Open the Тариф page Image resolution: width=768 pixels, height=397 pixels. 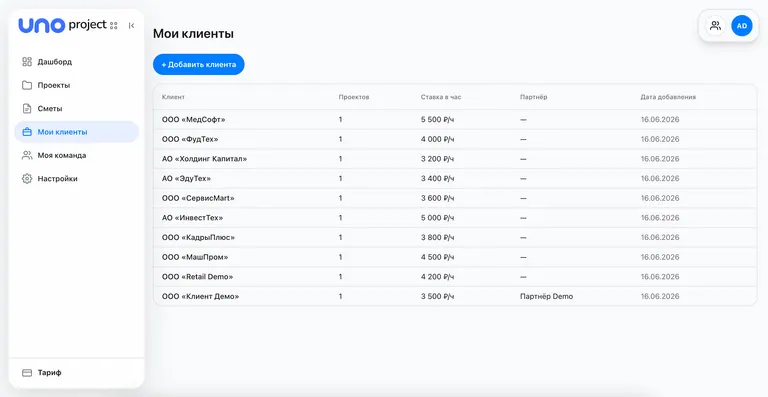[x=77, y=373]
